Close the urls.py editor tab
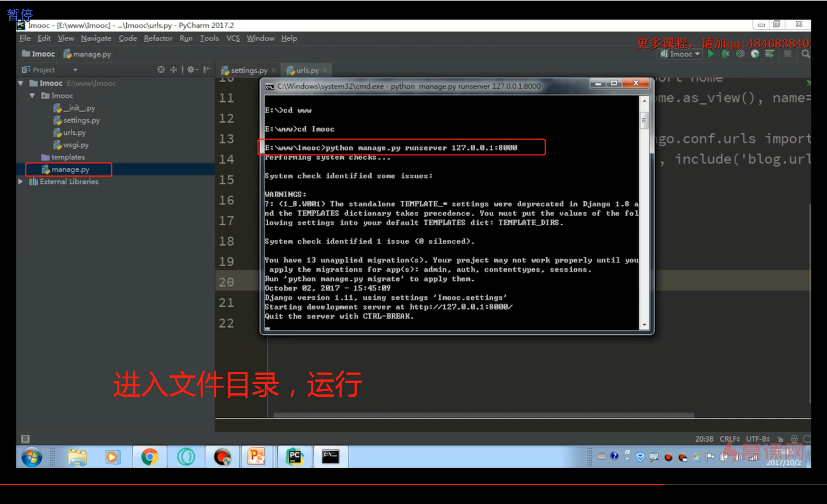827x504 pixels. click(325, 70)
